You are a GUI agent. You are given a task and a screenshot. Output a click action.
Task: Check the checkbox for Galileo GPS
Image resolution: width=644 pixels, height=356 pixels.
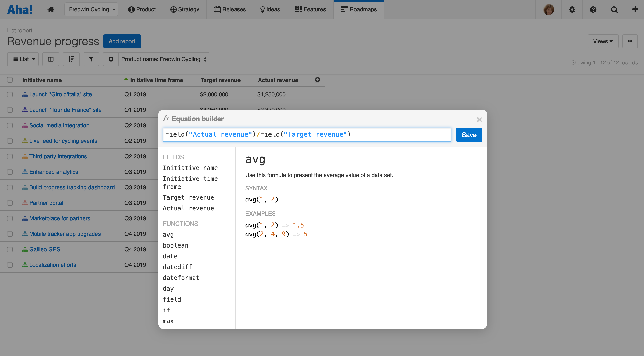(x=10, y=249)
